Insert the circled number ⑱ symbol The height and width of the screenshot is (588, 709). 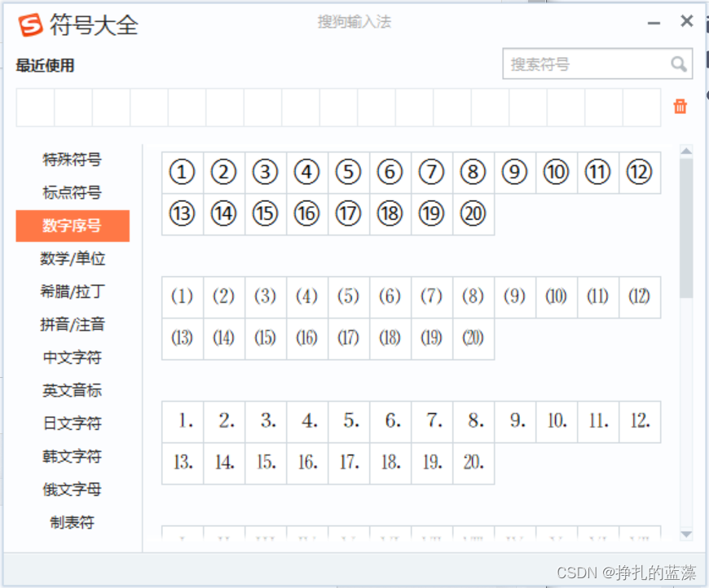pyautogui.click(x=390, y=214)
